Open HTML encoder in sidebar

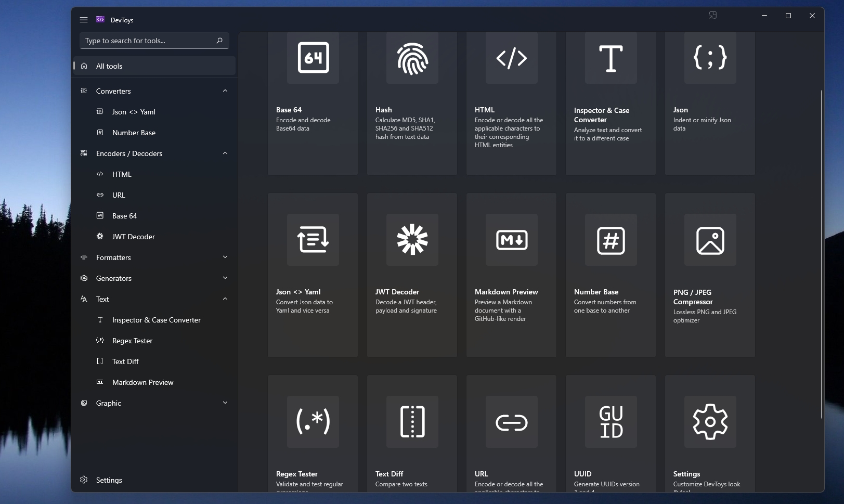154,174
